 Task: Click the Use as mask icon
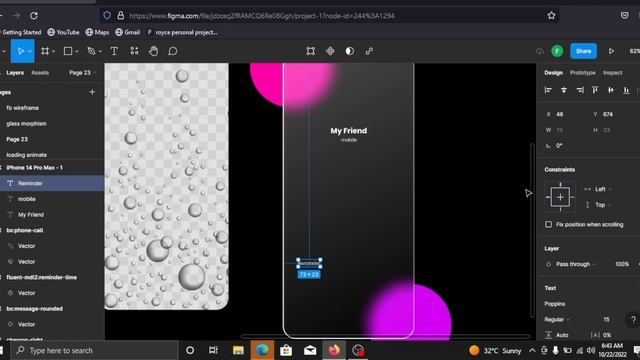pyautogui.click(x=350, y=51)
